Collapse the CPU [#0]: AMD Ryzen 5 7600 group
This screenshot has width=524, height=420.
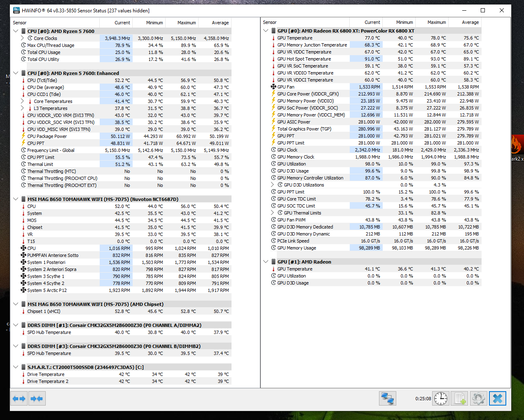[x=16, y=31]
